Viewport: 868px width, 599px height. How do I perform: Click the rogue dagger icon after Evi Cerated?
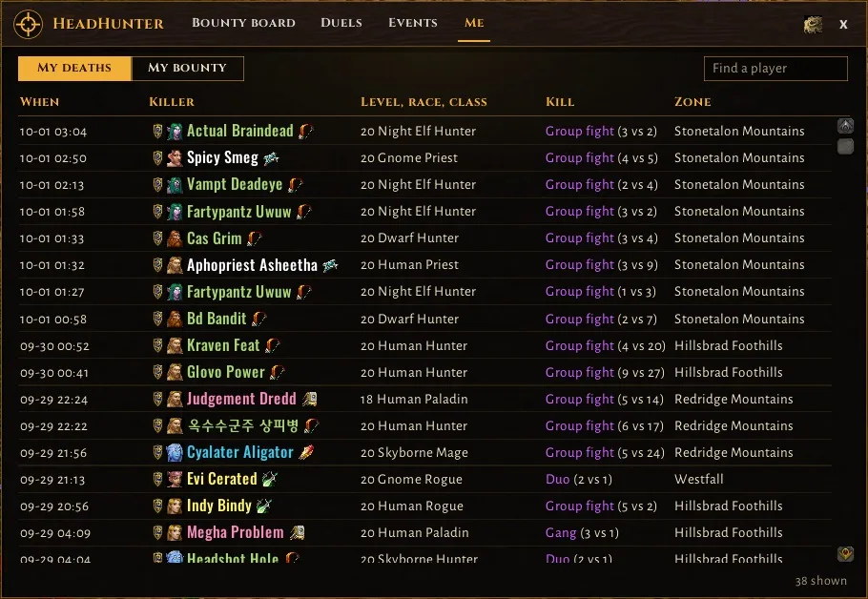point(269,479)
